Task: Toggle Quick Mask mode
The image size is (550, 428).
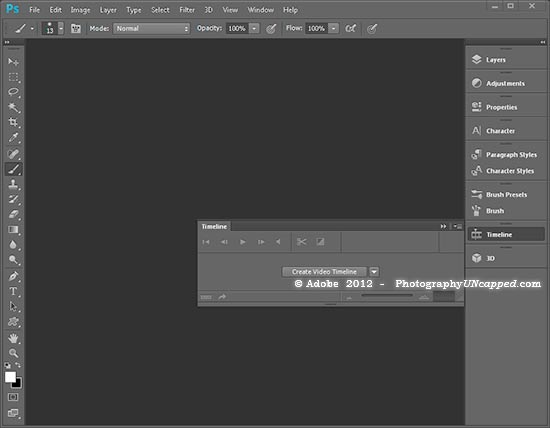Action: tap(13, 397)
